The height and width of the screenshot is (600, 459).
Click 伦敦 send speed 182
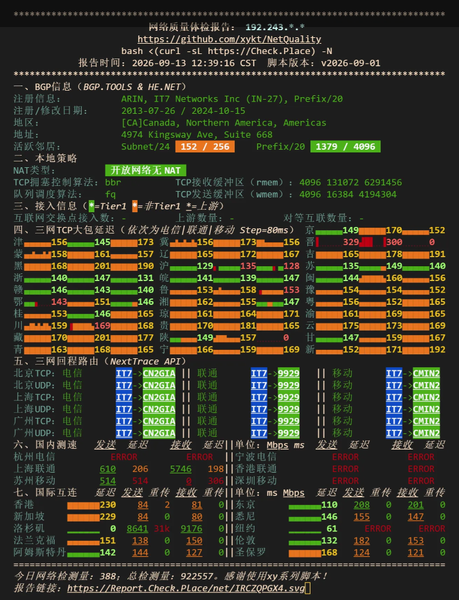pyautogui.click(x=361, y=541)
